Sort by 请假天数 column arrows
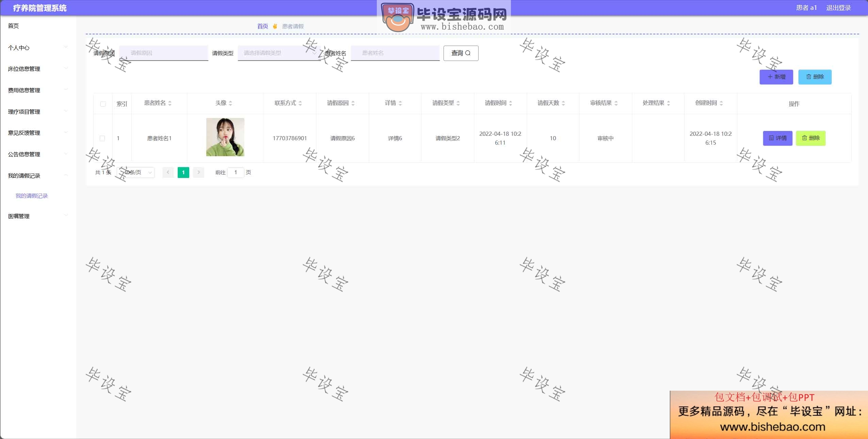Screen dimensions: 868x439 tap(563, 103)
